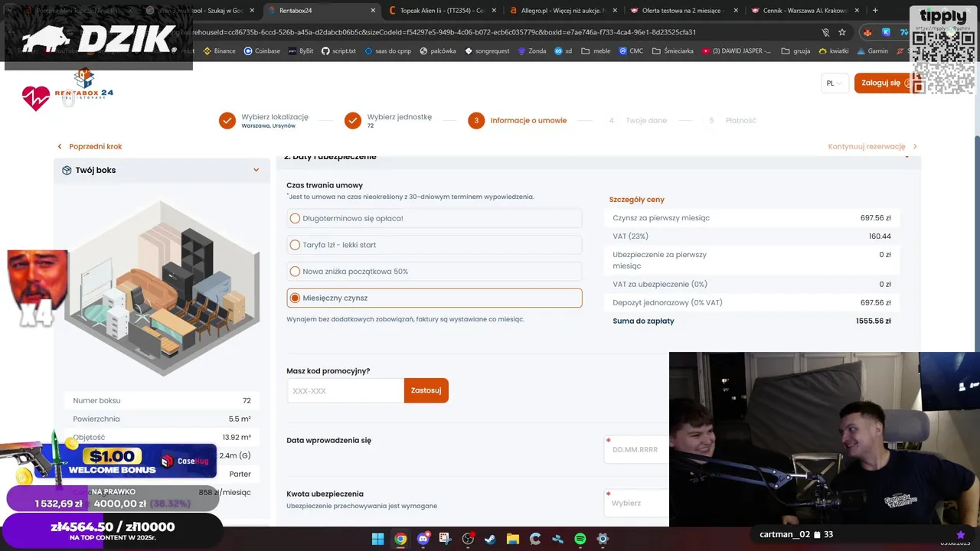Switch to the Allegro.pl tab
This screenshot has height=551, width=980.
coord(563,11)
